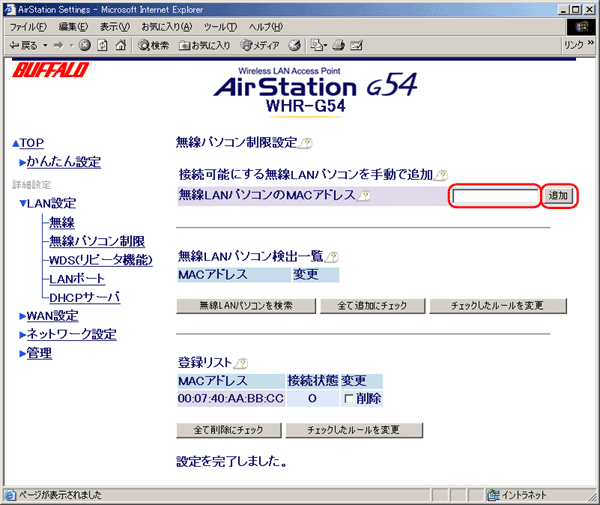Stop page loading with the stop icon

85,46
